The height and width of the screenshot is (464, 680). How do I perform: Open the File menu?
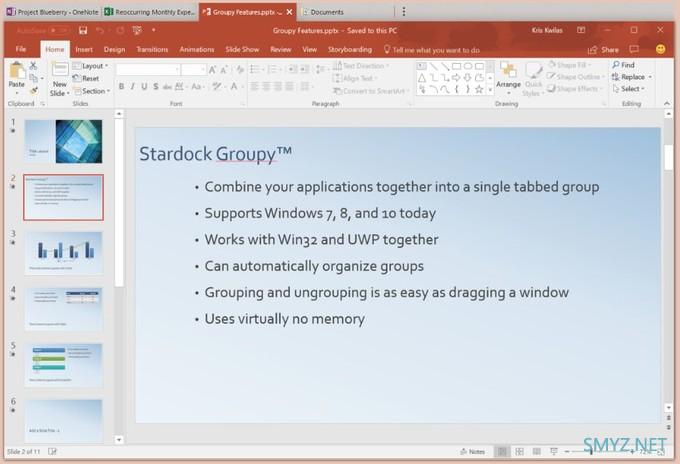pos(21,49)
